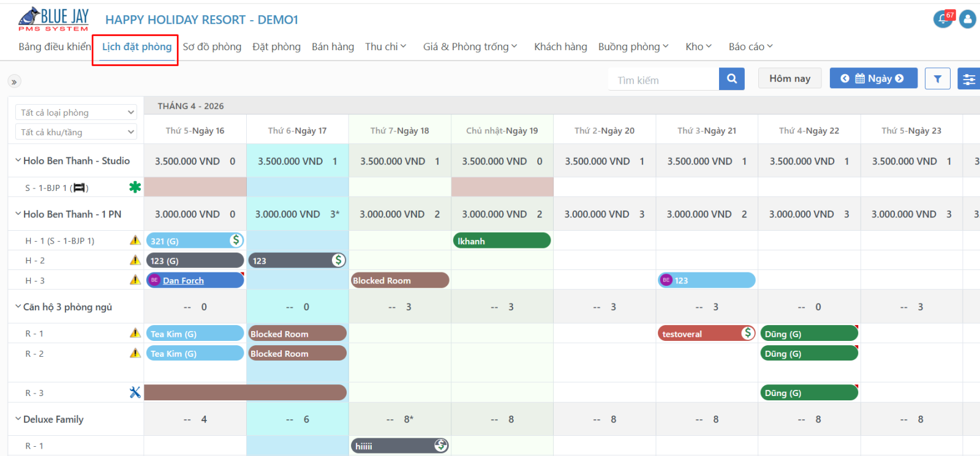
Task: Expand the Thu chi menu dropdown
Action: tap(386, 47)
